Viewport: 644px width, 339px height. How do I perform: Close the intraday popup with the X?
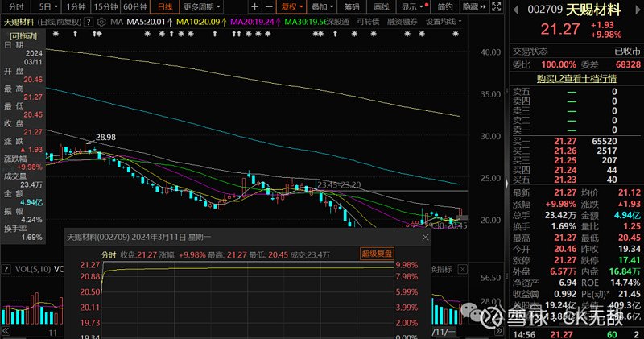pyautogui.click(x=425, y=237)
